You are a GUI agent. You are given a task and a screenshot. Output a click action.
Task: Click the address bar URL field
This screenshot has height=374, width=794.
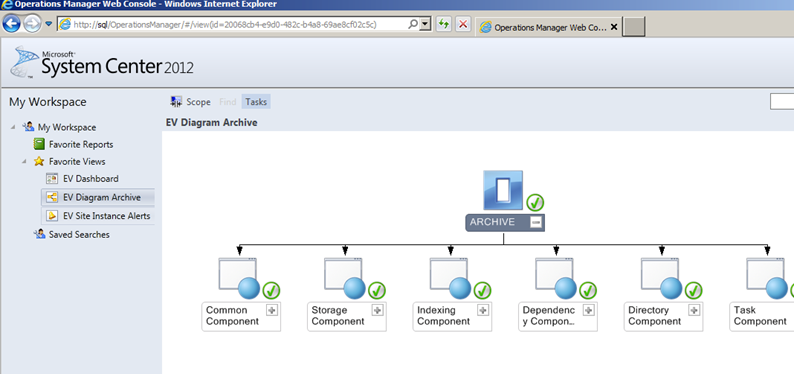click(233, 24)
